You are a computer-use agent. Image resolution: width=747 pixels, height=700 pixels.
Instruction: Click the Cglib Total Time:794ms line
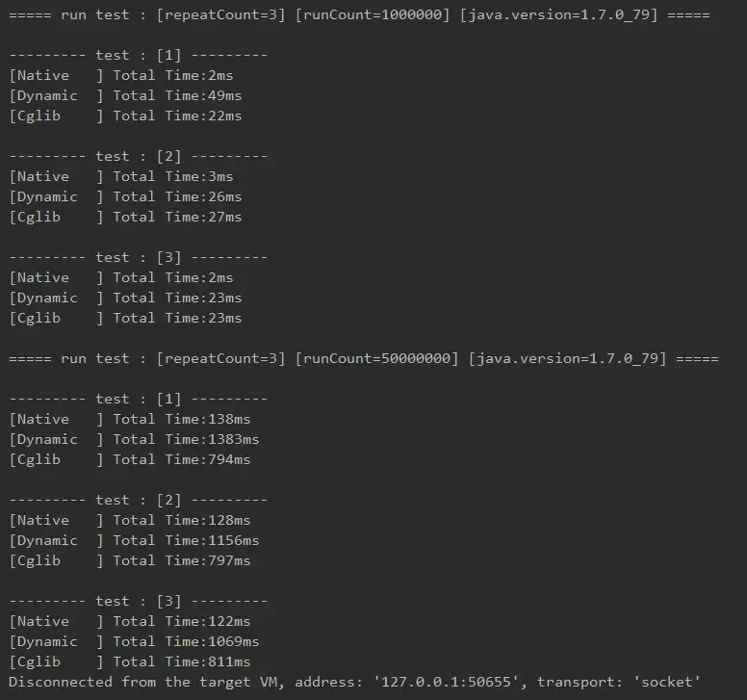(x=130, y=459)
